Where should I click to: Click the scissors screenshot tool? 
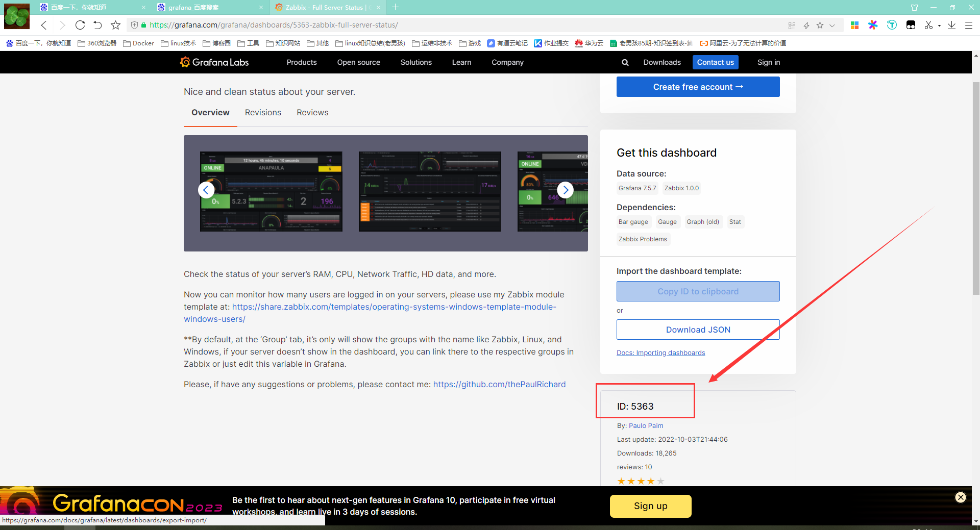point(928,25)
